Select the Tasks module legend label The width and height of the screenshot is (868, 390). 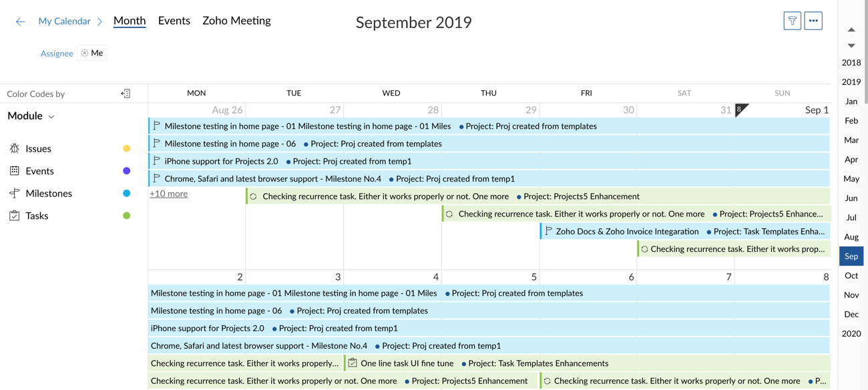pos(37,216)
